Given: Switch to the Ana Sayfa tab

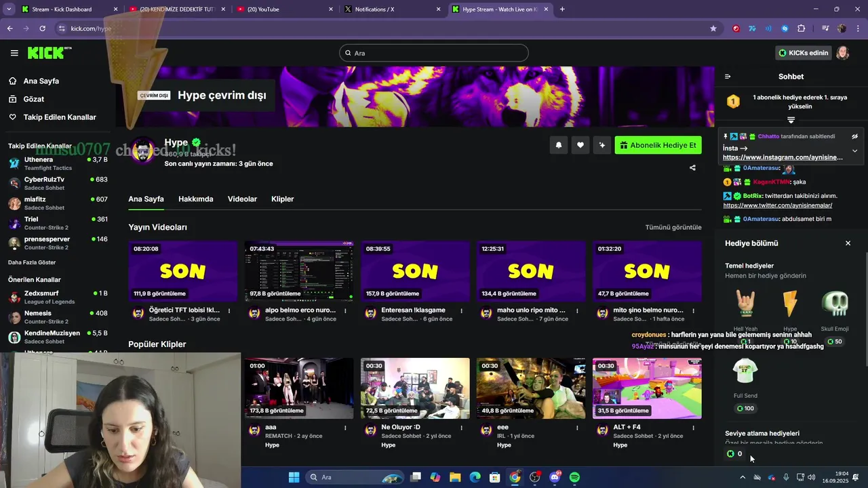Looking at the screenshot, I should [146, 199].
